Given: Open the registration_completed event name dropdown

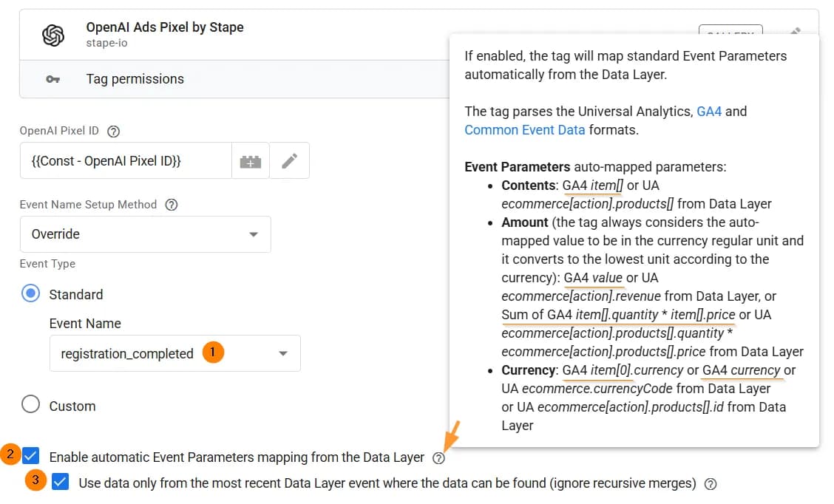Looking at the screenshot, I should [175, 353].
